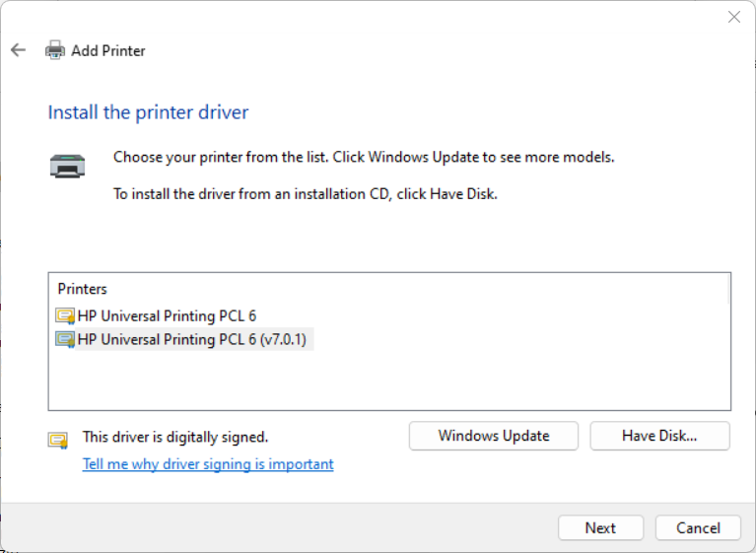Open Windows Update for more models
The image size is (756, 553).
pyautogui.click(x=494, y=436)
